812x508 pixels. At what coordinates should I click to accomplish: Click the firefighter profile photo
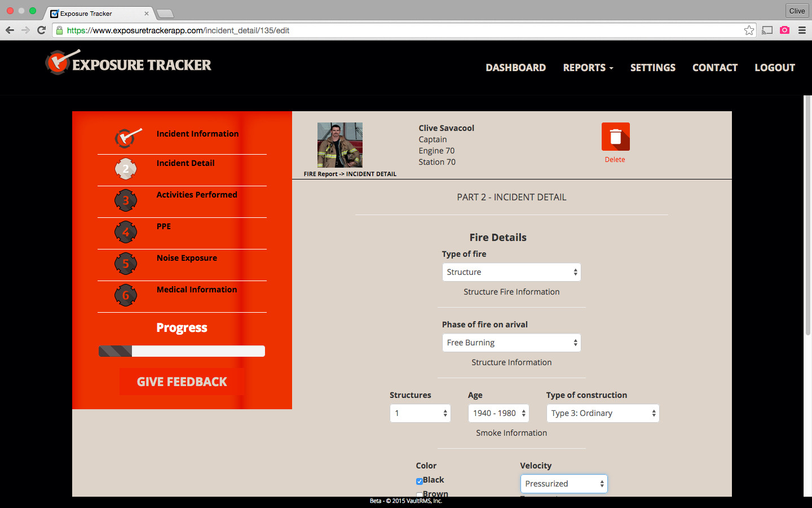(x=340, y=145)
